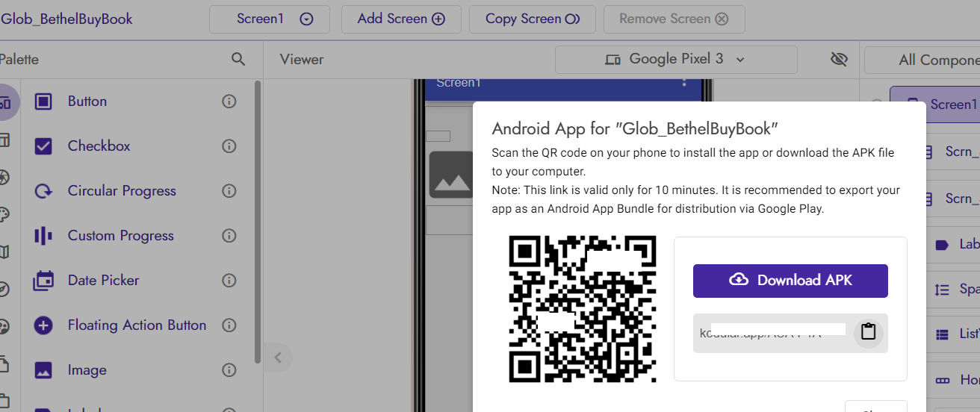
Task: Collapse the palette with left chevron
Action: [278, 358]
